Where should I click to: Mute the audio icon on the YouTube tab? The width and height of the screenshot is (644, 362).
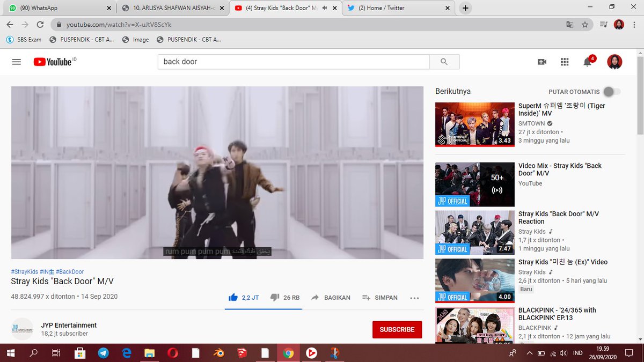[x=324, y=8]
